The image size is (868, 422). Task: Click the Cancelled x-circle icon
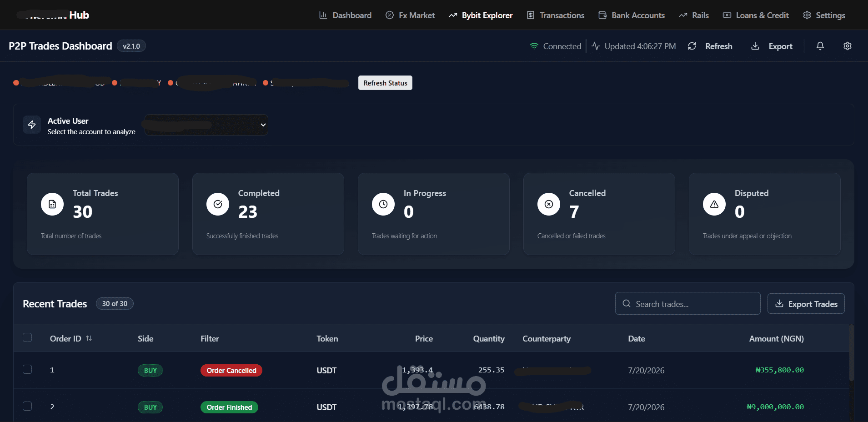coord(549,204)
